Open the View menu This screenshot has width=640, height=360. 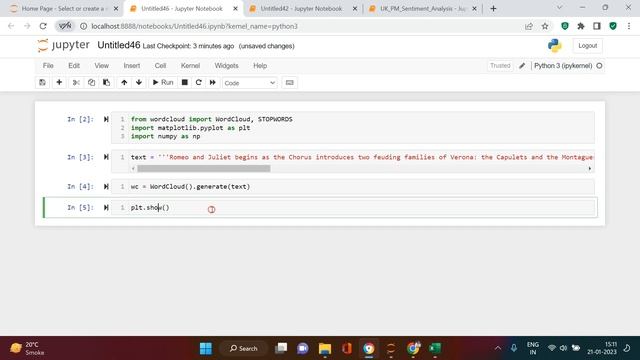(x=102, y=66)
